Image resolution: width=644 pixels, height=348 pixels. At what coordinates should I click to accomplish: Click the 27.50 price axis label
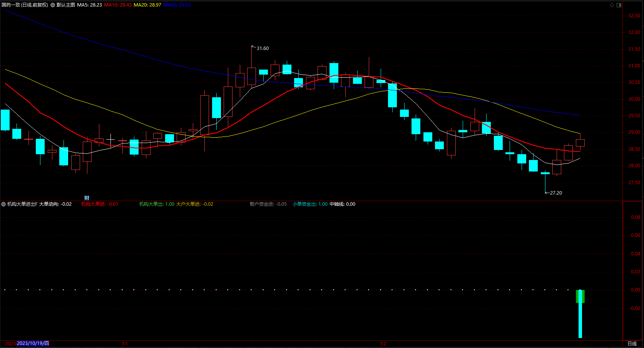[x=634, y=183]
